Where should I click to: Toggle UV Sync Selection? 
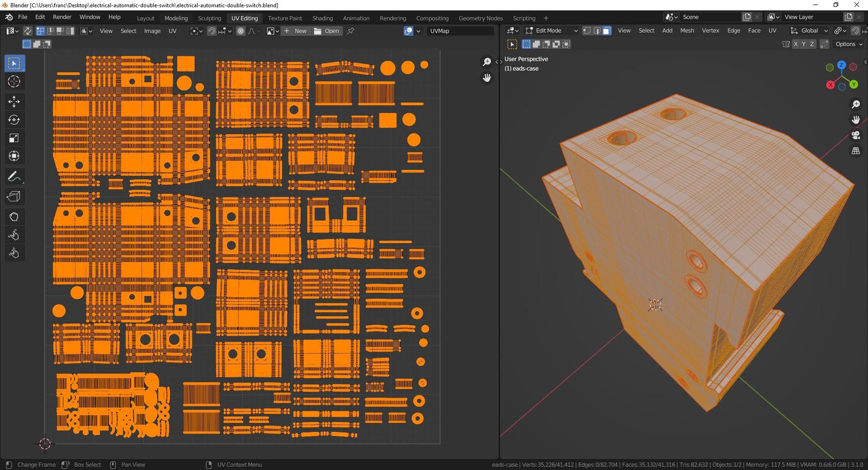28,31
